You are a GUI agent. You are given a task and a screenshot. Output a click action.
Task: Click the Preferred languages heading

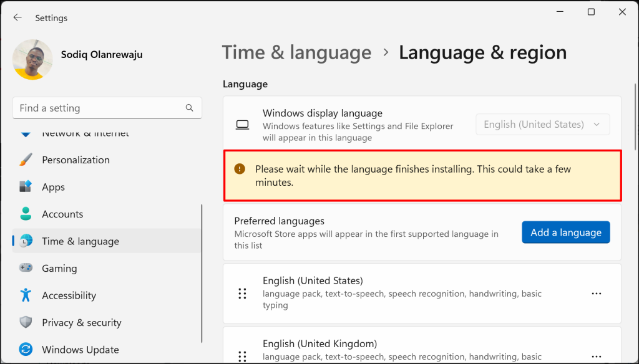(280, 221)
